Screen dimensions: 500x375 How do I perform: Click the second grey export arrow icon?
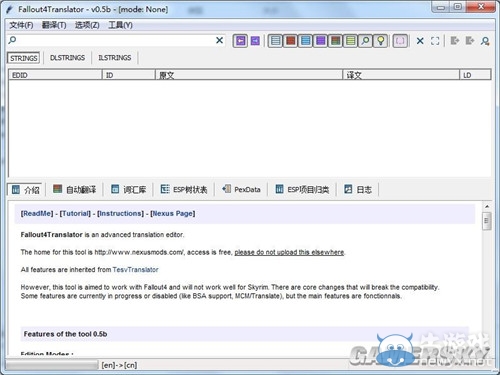click(x=470, y=41)
